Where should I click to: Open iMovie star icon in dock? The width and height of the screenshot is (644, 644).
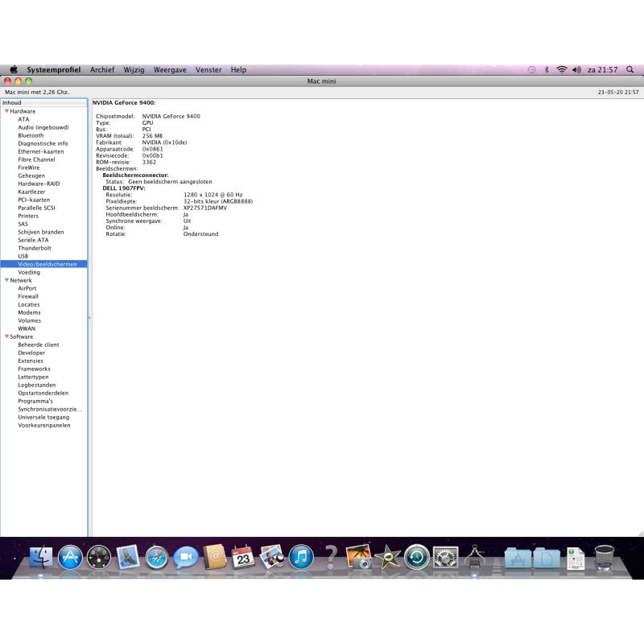(388, 557)
